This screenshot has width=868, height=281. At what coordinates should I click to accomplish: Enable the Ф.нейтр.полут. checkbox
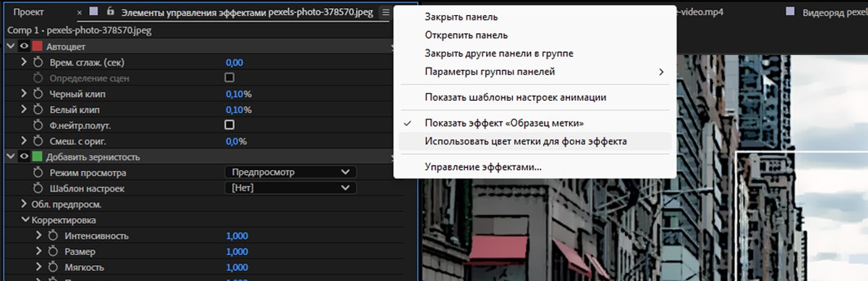click(229, 125)
